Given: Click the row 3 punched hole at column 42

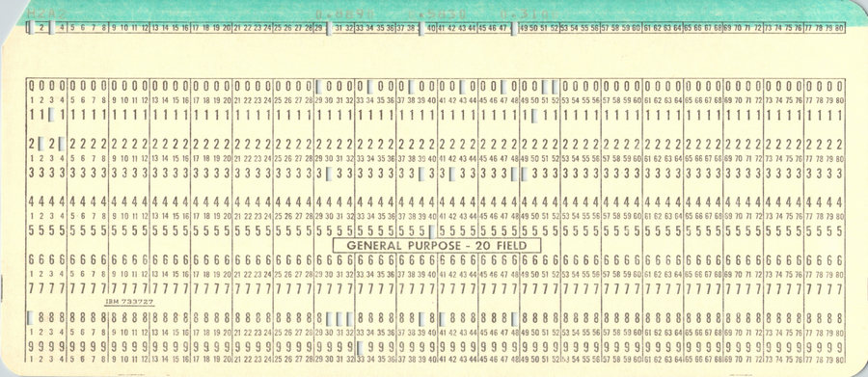Looking at the screenshot, I should tap(451, 174).
